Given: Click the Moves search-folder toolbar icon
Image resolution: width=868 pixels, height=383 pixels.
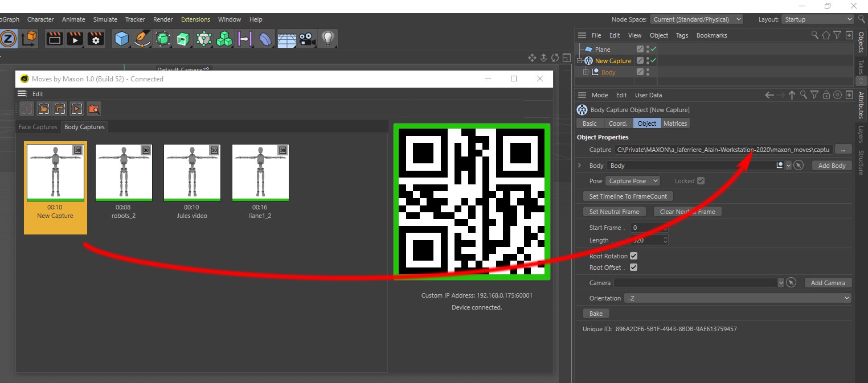Looking at the screenshot, I should point(94,109).
